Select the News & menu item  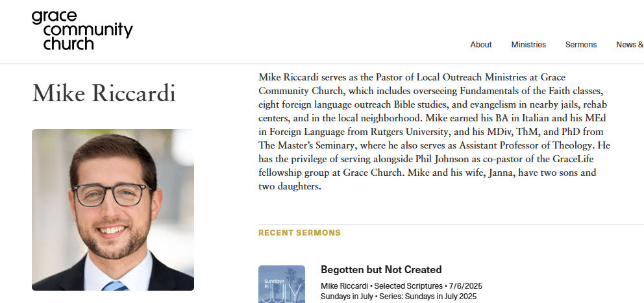click(629, 45)
